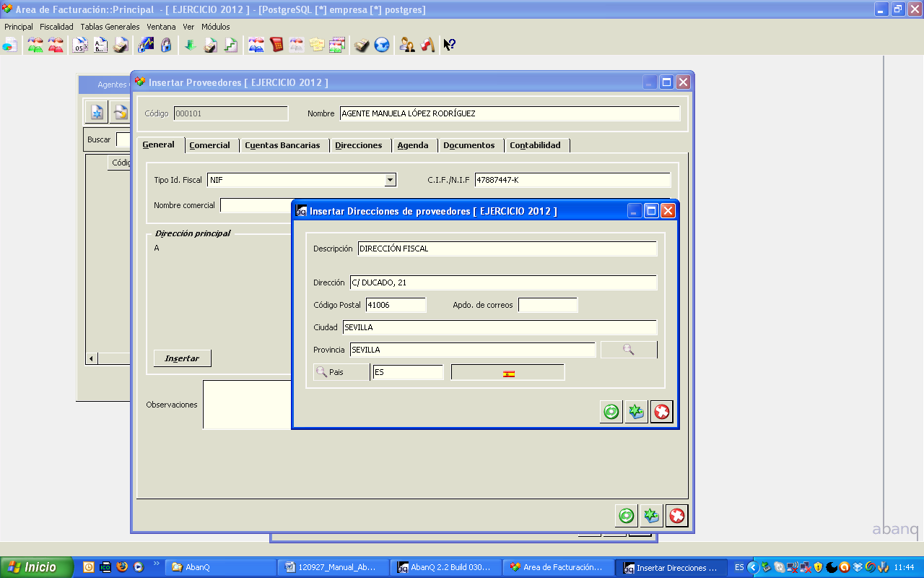This screenshot has height=578, width=924.
Task: Open the red people toolbar icon
Action: click(56, 45)
